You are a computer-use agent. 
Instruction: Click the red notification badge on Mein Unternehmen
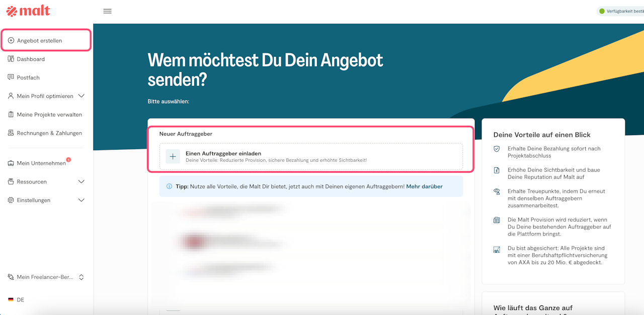click(x=68, y=160)
